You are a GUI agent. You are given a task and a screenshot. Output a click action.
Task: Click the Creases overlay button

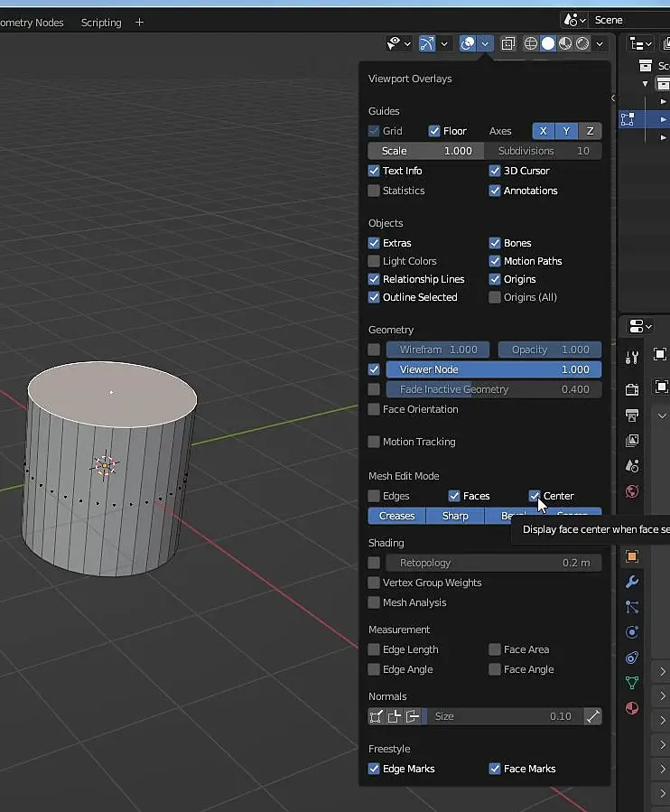click(x=396, y=516)
